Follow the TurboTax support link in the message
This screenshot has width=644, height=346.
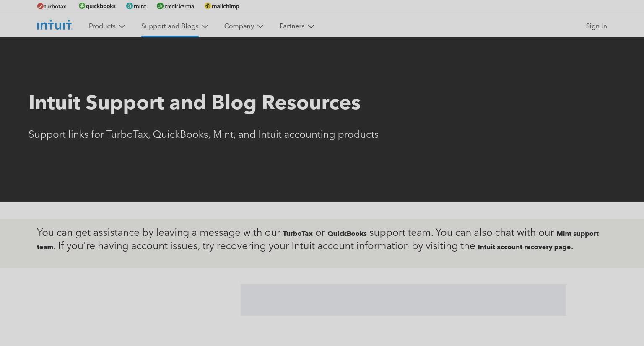click(x=298, y=234)
